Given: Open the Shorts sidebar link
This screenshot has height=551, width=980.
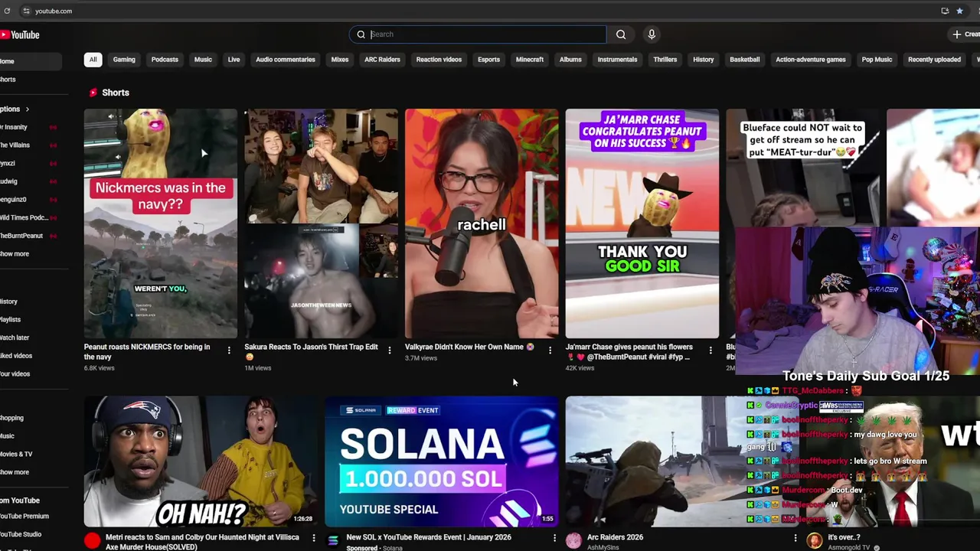Looking at the screenshot, I should pyautogui.click(x=8, y=80).
